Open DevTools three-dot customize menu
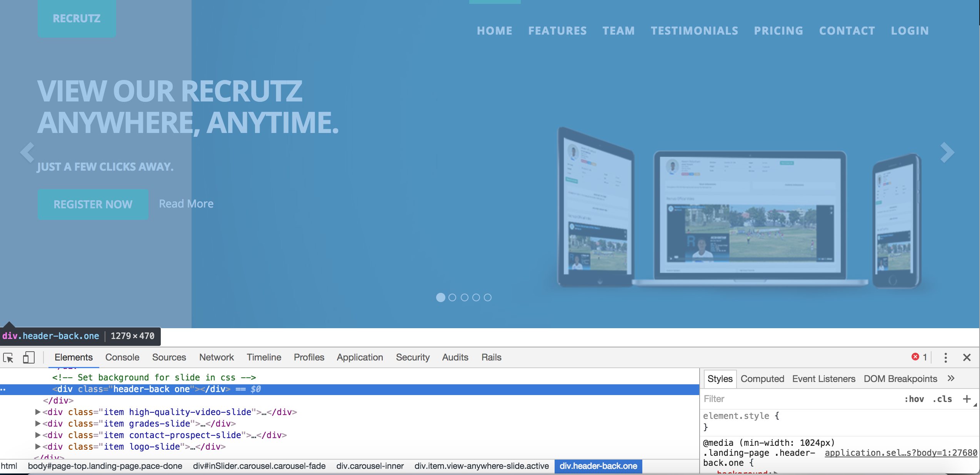The image size is (980, 475). [x=946, y=358]
